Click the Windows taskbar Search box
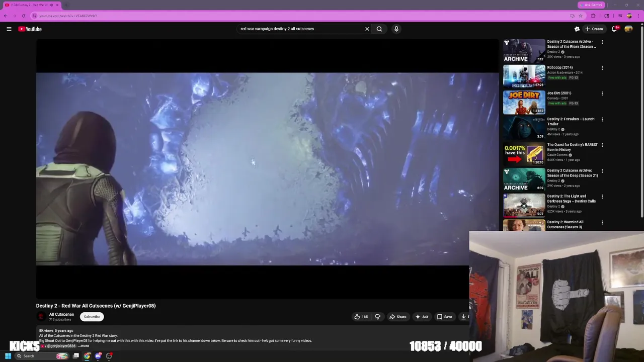Viewport: 644px width, 362px height. pos(42,356)
